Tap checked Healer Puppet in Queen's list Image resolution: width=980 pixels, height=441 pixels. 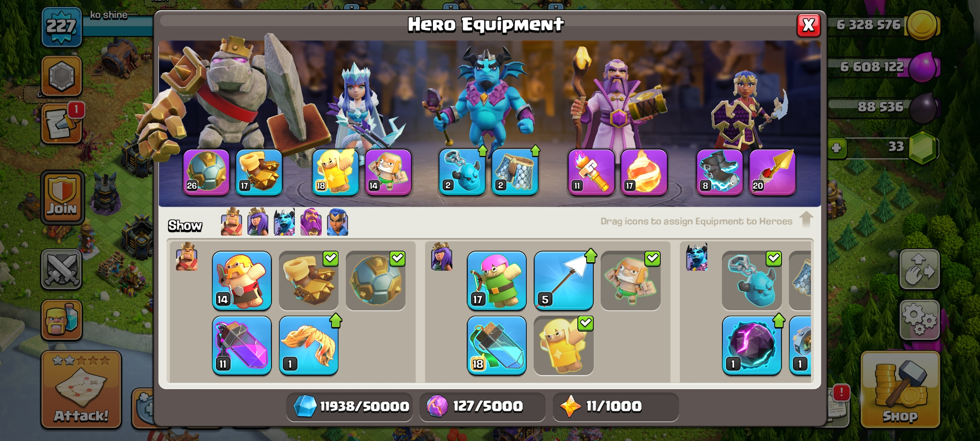(x=630, y=281)
